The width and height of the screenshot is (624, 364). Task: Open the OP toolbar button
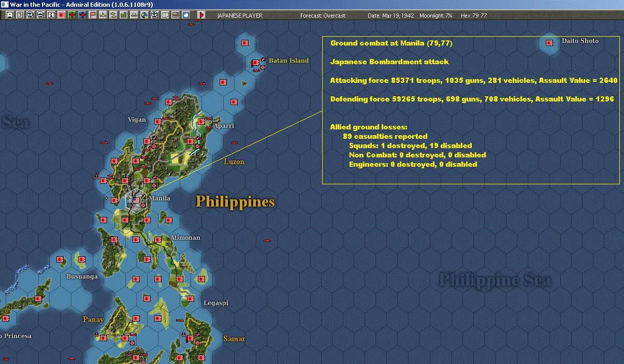(165, 15)
